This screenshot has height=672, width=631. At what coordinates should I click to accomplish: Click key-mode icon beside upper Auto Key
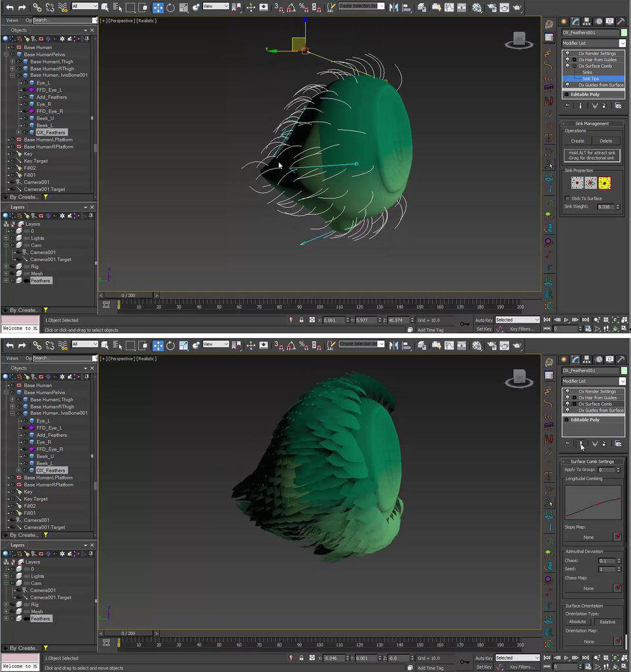464,324
